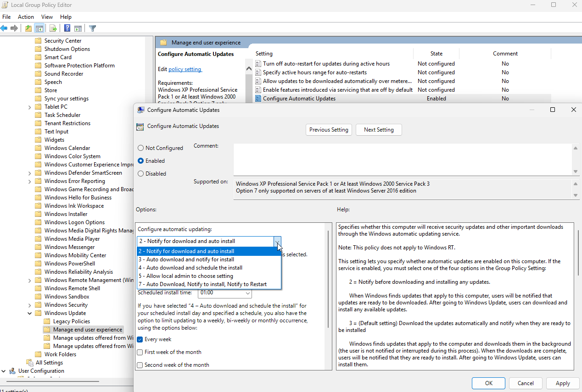Click the All Settings icon in tree
This screenshot has height=392, width=582.
tap(30, 363)
